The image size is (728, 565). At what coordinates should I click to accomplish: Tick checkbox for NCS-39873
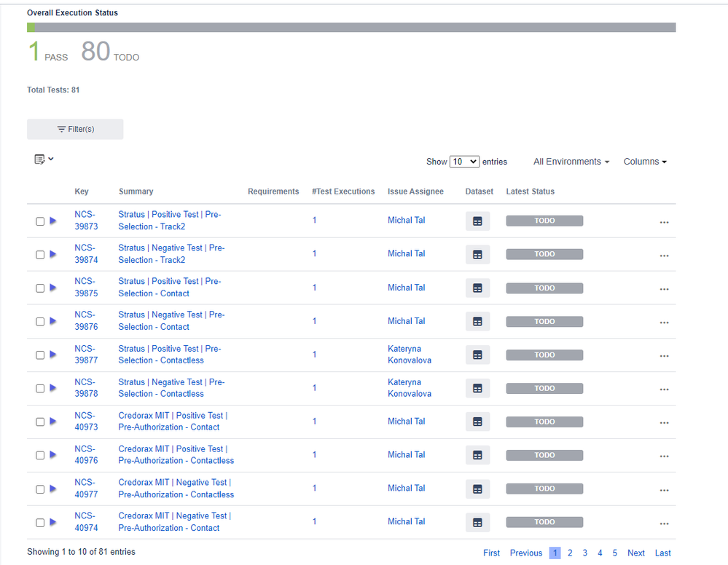pyautogui.click(x=40, y=221)
